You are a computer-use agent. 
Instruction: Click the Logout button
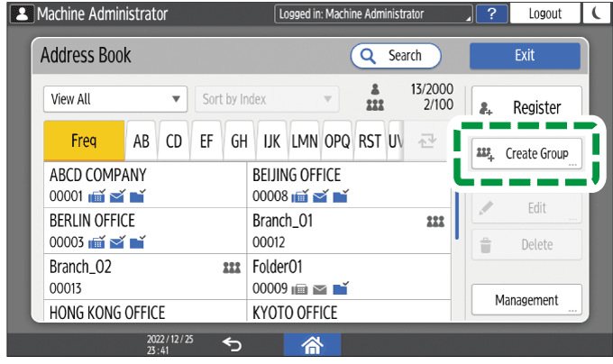tap(545, 14)
